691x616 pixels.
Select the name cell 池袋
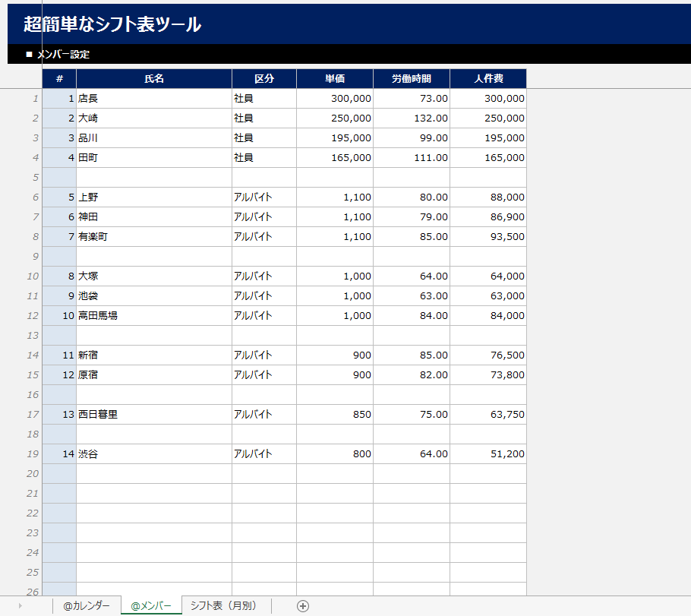(x=154, y=296)
